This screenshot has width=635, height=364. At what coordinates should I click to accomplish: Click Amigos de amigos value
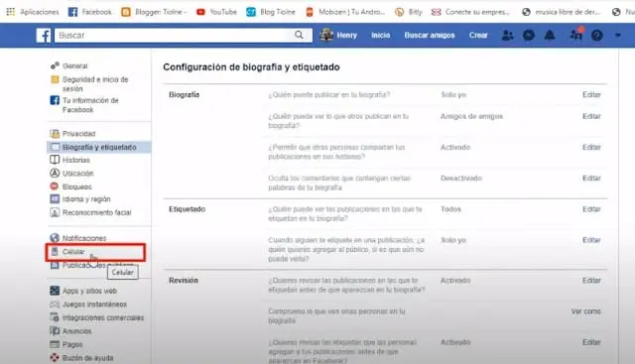[472, 117]
